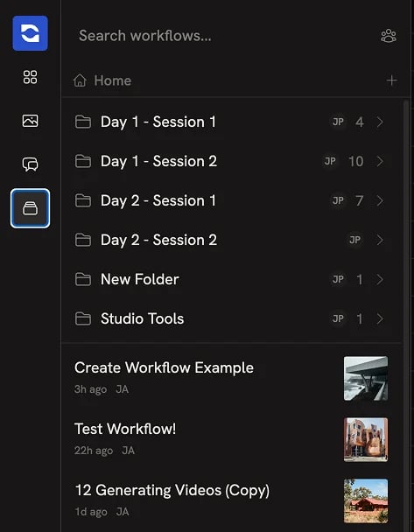Click the Create Workflow Example thumbnail
The image size is (414, 532).
tap(366, 378)
